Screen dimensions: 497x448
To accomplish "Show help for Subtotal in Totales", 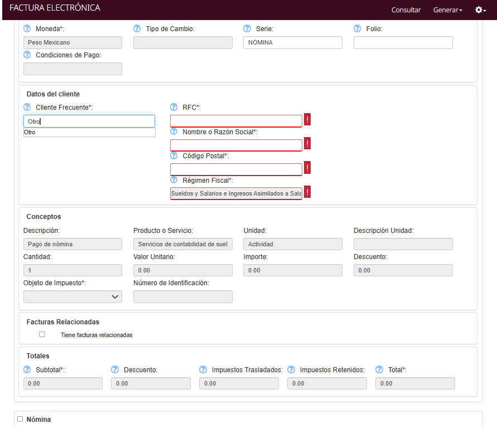I will tap(27, 370).
